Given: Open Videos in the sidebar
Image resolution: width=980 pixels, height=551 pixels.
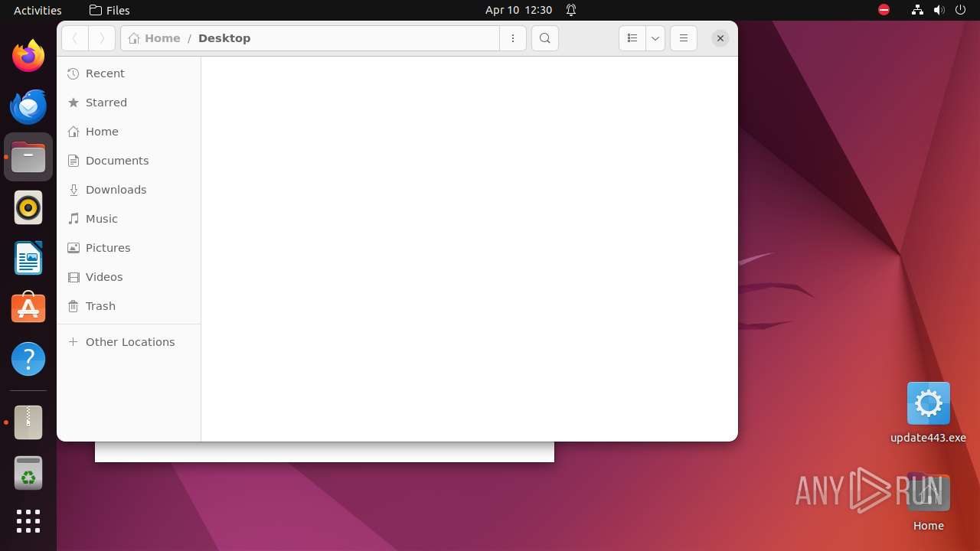Looking at the screenshot, I should tap(129, 277).
